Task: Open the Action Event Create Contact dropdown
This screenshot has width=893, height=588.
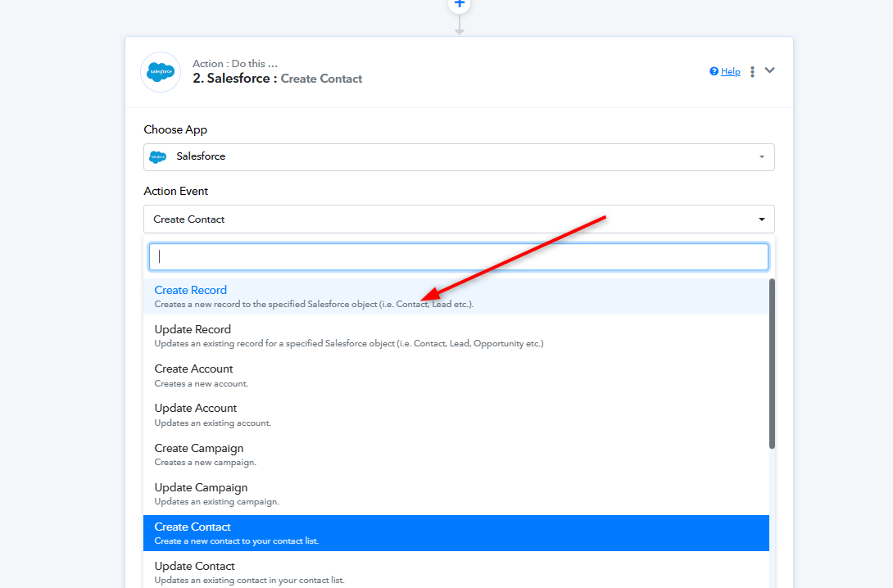Action: point(459,219)
